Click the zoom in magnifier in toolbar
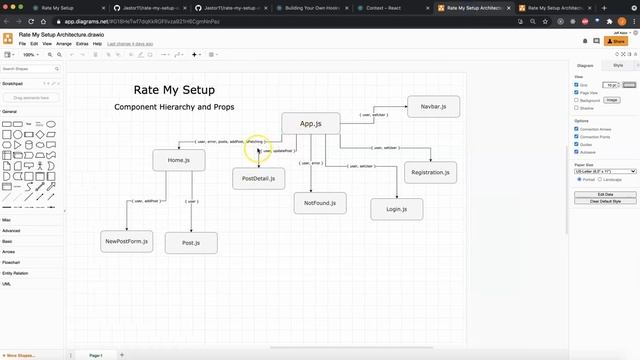Viewport: 640px width, 360px height. coord(50,55)
